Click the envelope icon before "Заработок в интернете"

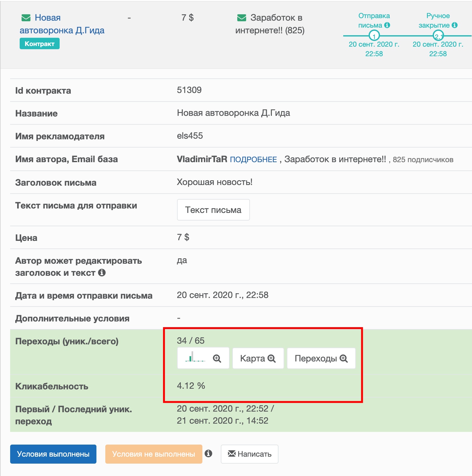242,18
